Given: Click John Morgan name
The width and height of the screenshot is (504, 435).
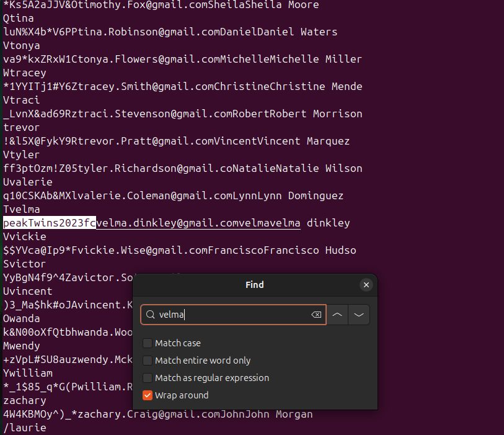Looking at the screenshot, I should [x=279, y=414].
